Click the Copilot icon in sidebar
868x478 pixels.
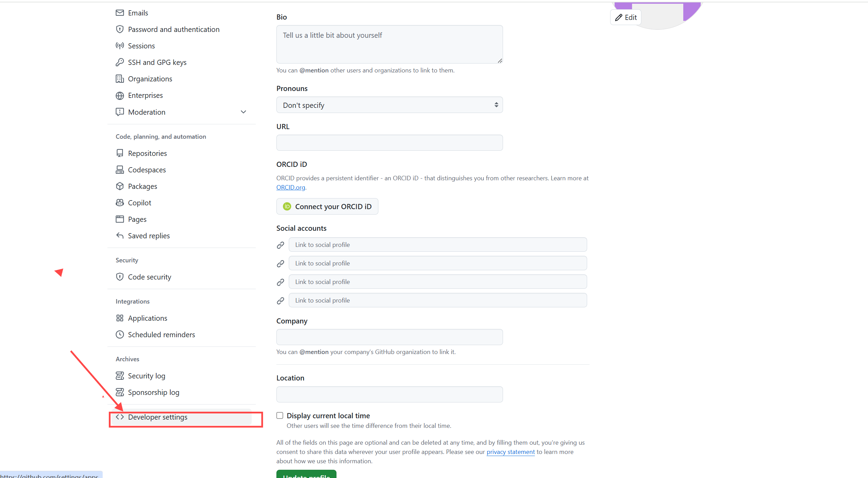[119, 203]
